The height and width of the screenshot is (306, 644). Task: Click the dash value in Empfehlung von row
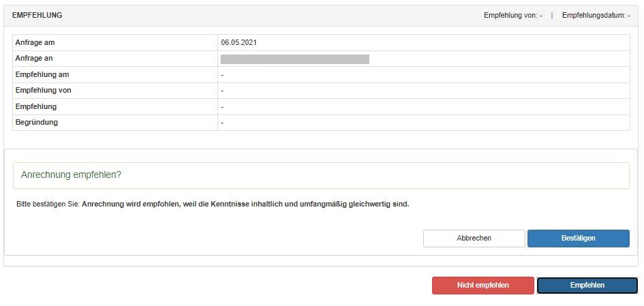pos(223,91)
